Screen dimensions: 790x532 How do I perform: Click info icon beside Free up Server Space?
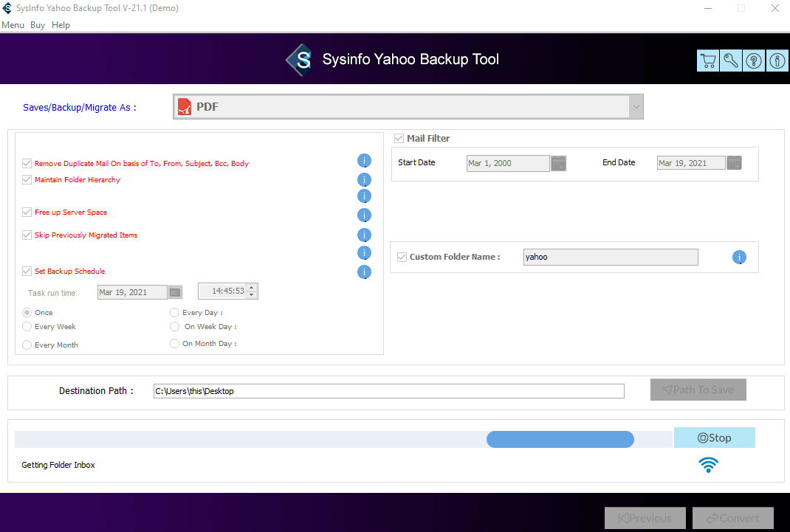364,215
